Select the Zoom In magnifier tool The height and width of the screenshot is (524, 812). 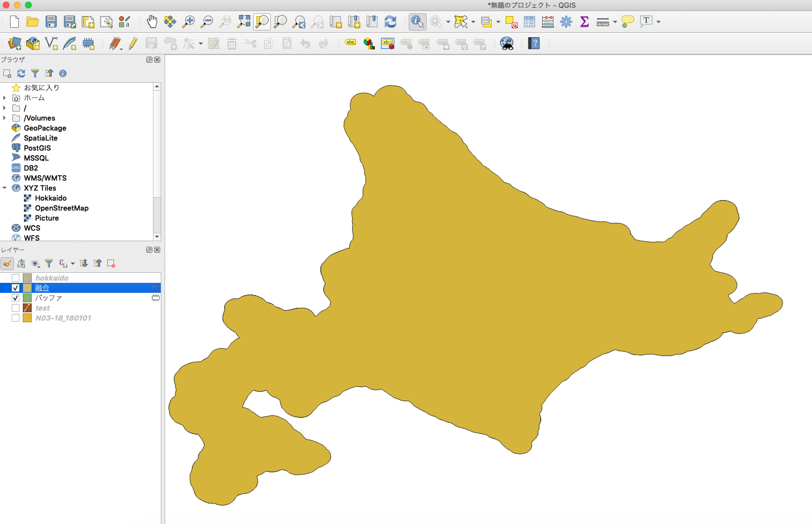pyautogui.click(x=189, y=22)
